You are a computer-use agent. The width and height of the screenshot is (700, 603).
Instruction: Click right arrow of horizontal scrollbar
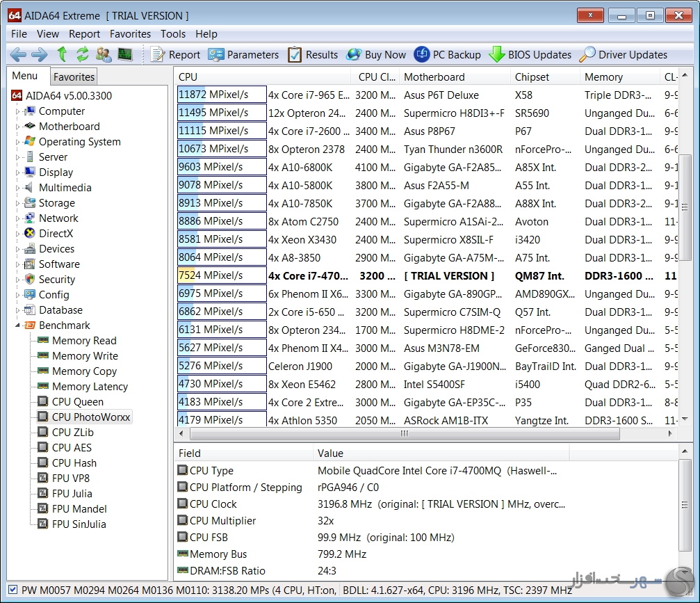tap(669, 433)
